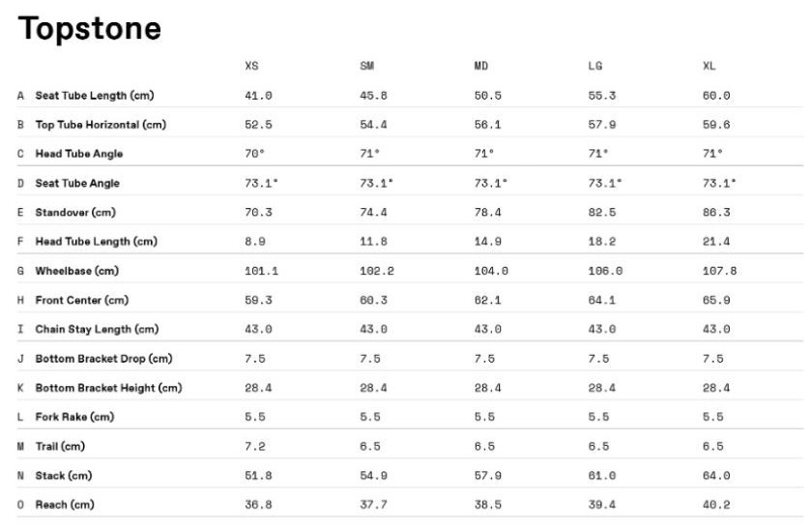
Task: Click the Fork Rake row label
Action: pyautogui.click(x=74, y=417)
